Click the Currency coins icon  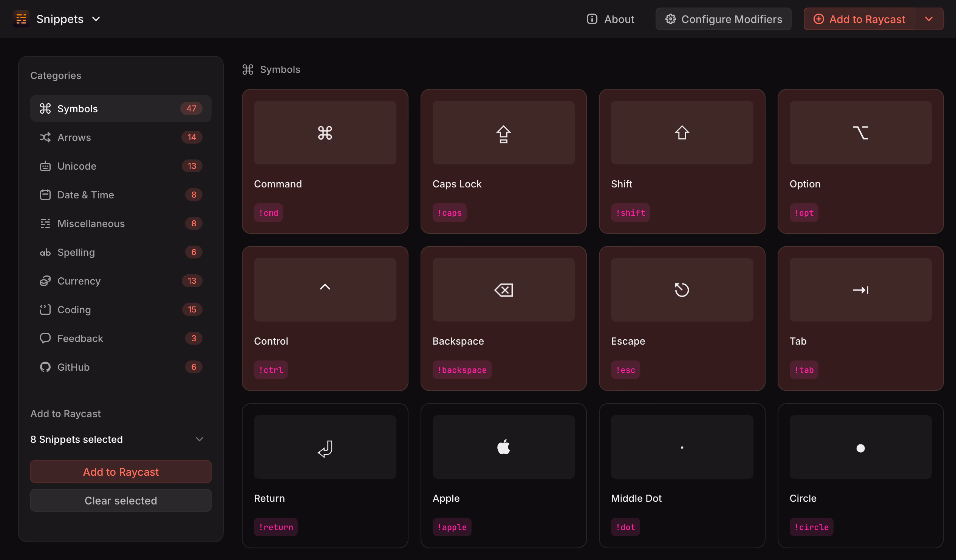(x=45, y=281)
